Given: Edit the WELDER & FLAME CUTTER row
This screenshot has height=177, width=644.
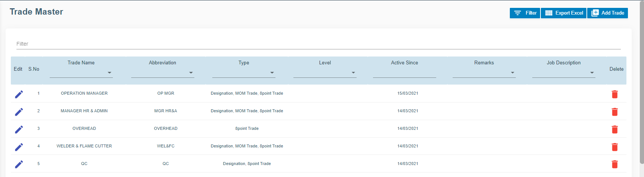Looking at the screenshot, I should coord(19,147).
